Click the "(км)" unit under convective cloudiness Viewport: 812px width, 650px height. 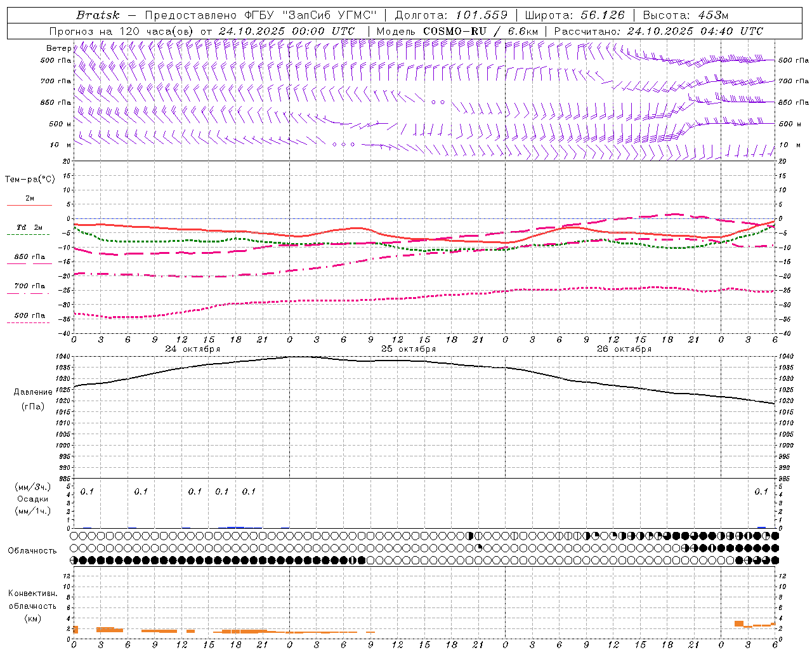click(32, 618)
